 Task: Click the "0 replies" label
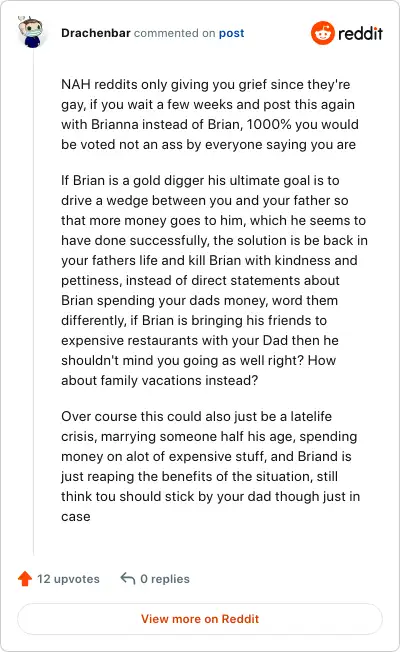coord(165,579)
